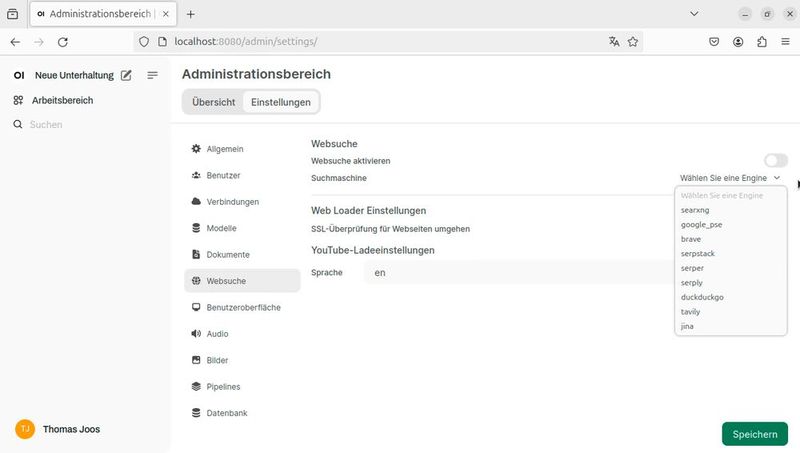Click the SSL-Überprüfung für Webseiten umgehen label
The width and height of the screenshot is (800, 453).
390,229
